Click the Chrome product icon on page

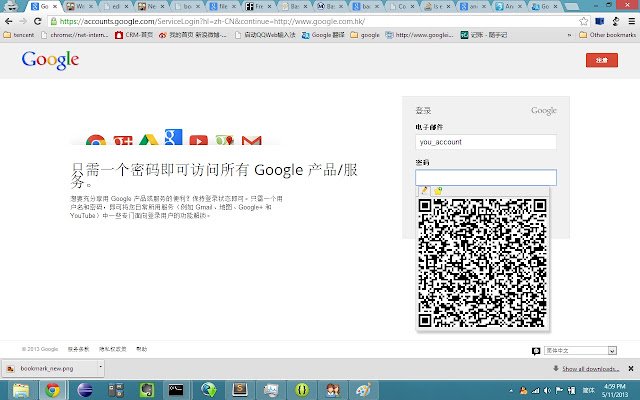click(96, 140)
